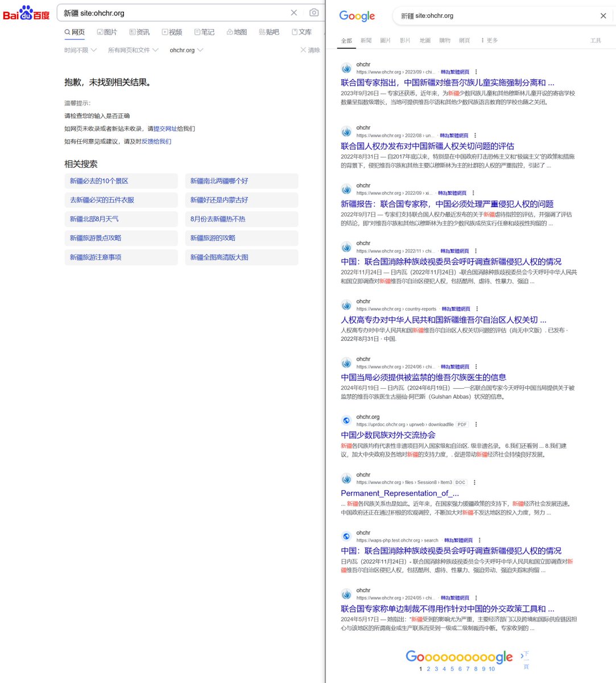Open three-dot menu for 中国少数民族对外交流协会 PDF result
616x683 pixels.
tap(476, 425)
